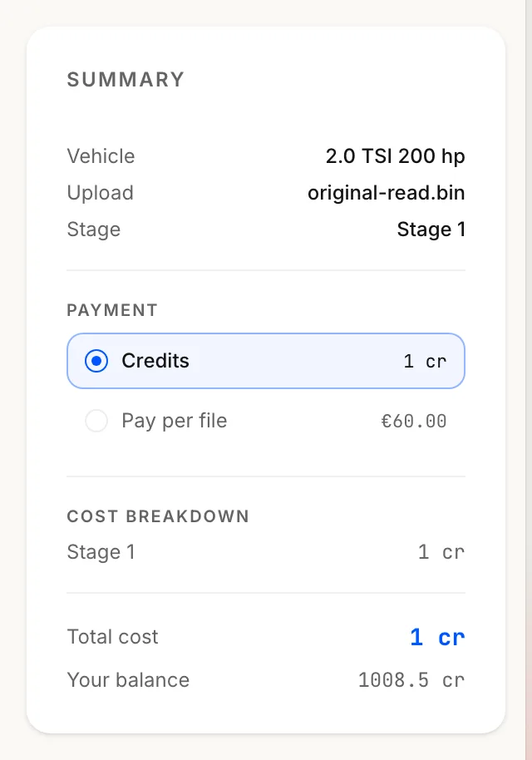Select the Credits payment radio button
The width and height of the screenshot is (532, 760).
pos(96,361)
